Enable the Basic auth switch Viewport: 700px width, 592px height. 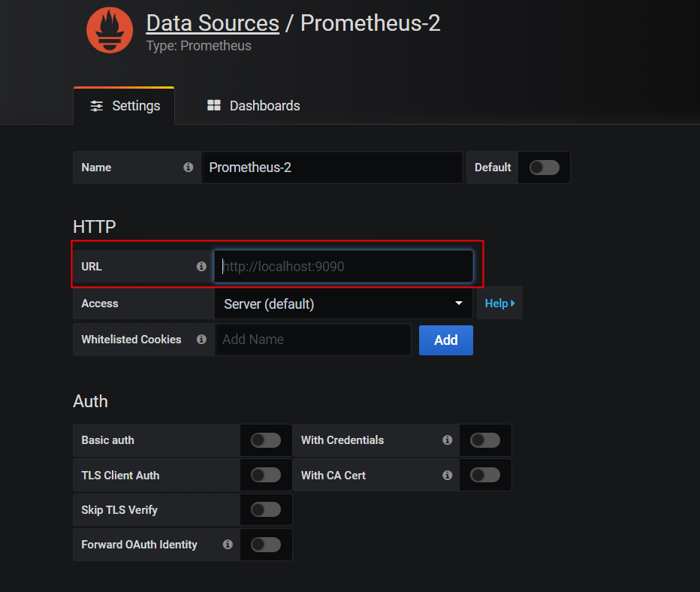(266, 440)
